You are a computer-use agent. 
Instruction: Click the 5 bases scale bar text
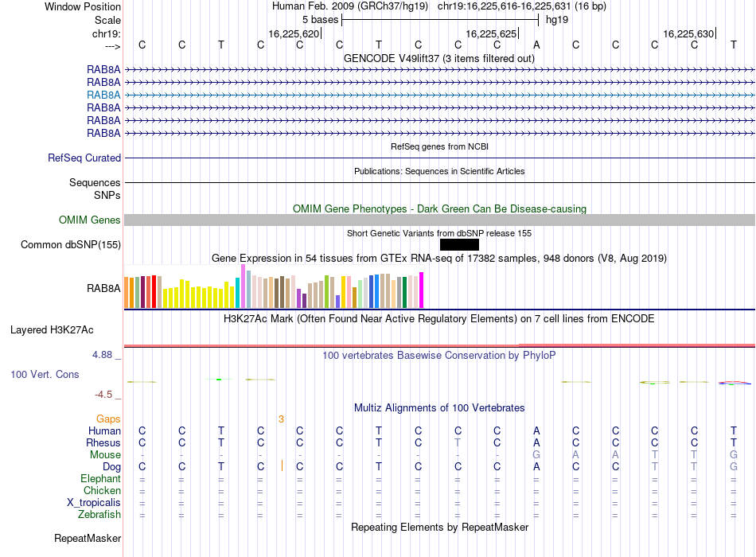coord(320,20)
